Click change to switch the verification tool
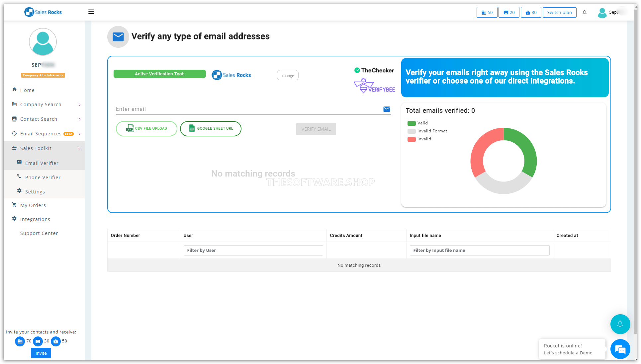Screen dimensions: 641x364 tap(287, 75)
